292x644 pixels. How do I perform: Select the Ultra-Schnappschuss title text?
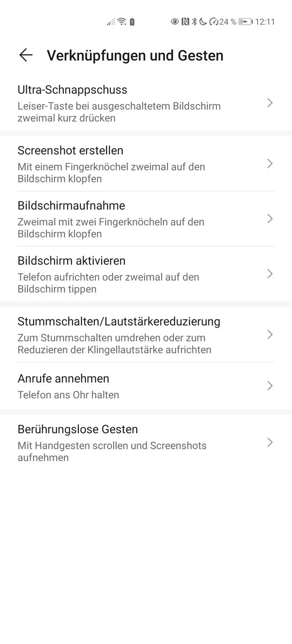[72, 90]
